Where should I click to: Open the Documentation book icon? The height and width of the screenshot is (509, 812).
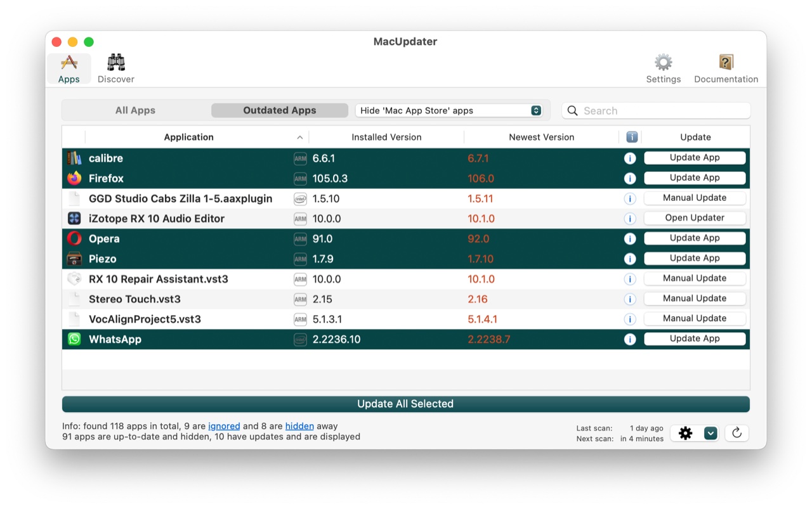click(x=726, y=68)
